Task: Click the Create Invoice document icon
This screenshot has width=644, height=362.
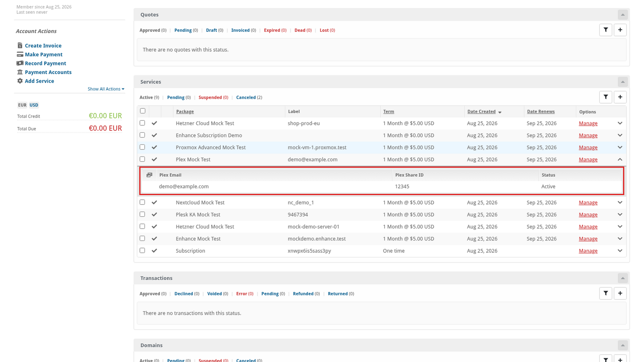Action: click(x=20, y=45)
